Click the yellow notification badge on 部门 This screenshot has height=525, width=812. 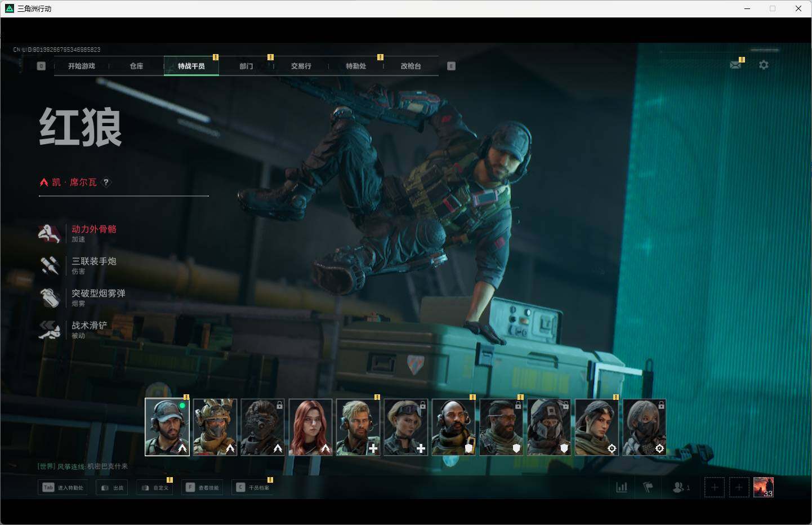pyautogui.click(x=270, y=57)
